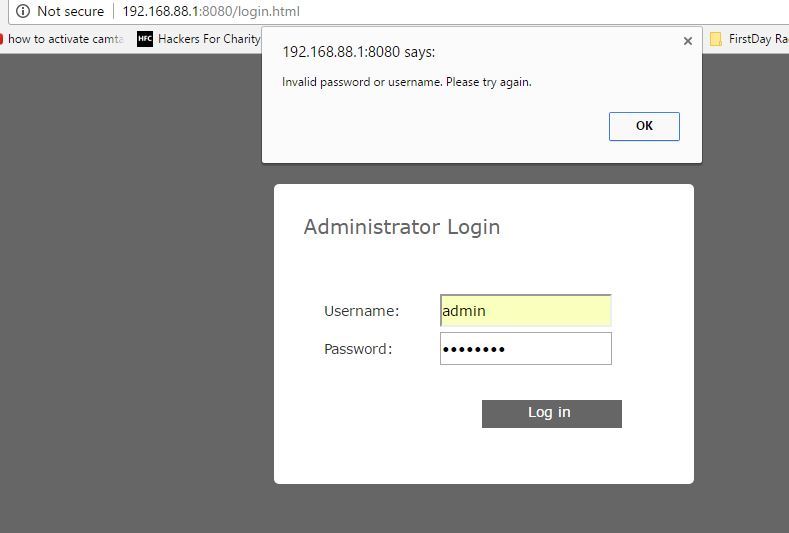Select the Username label text
This screenshot has height=533, width=789.
(361, 311)
